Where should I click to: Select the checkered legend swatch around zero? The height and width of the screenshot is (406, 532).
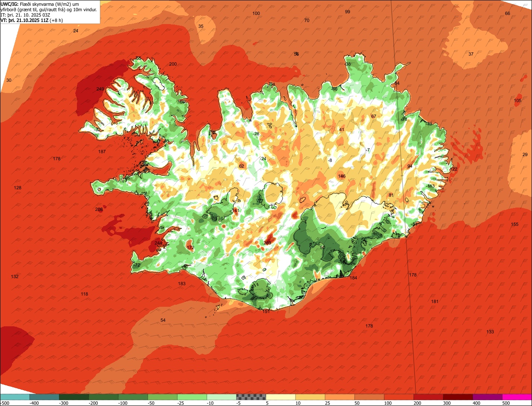[251, 397]
